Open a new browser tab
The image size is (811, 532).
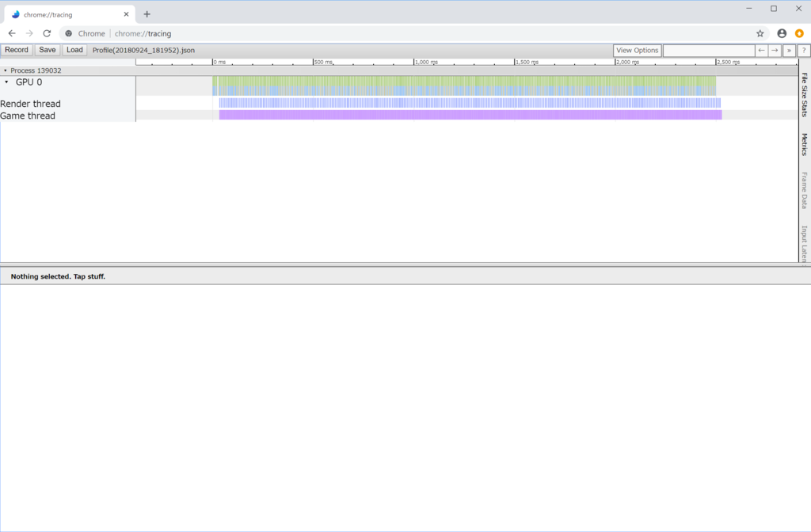point(147,14)
